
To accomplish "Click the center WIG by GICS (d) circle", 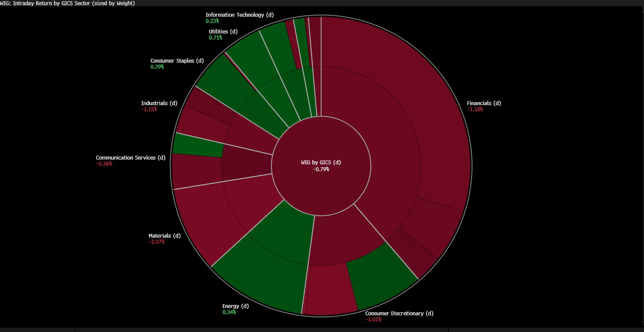I will 321,166.
